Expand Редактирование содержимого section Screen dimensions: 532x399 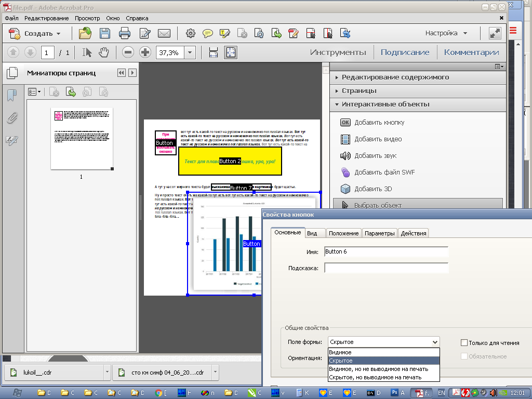click(x=418, y=77)
